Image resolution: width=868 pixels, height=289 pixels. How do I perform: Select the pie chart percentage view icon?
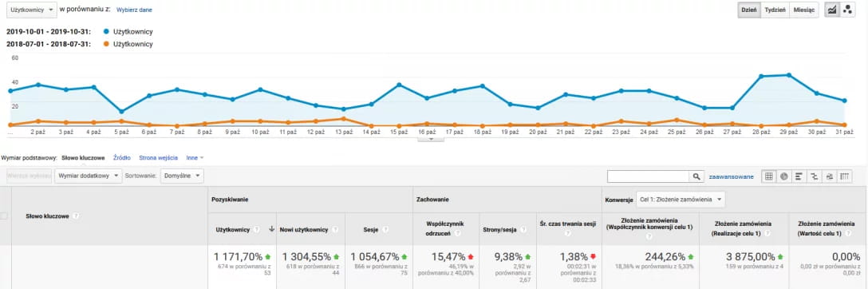(x=784, y=176)
